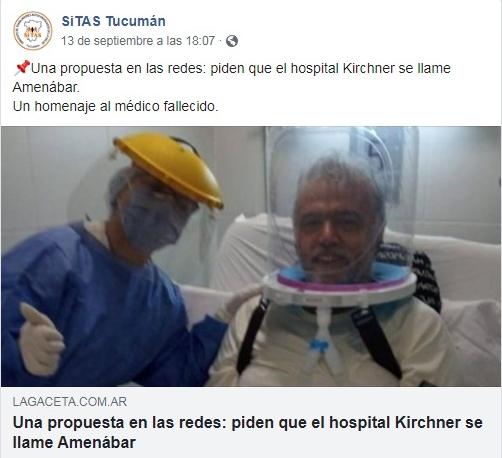Open the SiTAS Tucumán round profile logo
The height and width of the screenshot is (458, 502).
33,31
